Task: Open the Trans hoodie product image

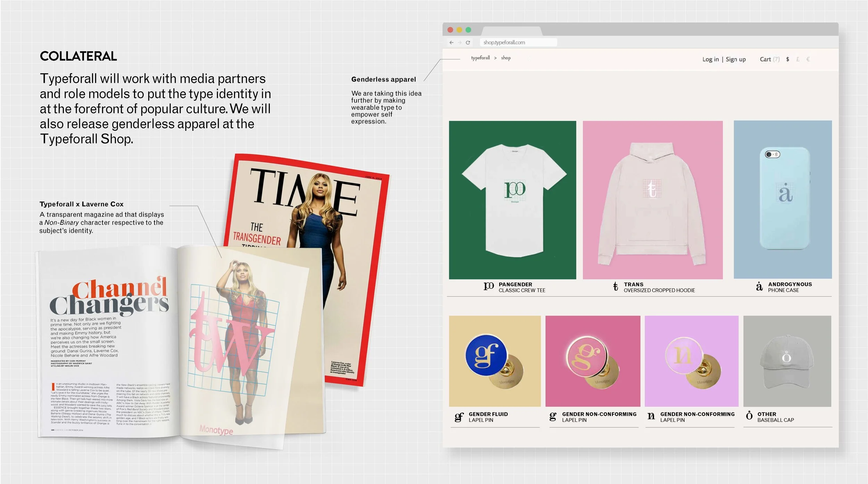Action: point(652,200)
